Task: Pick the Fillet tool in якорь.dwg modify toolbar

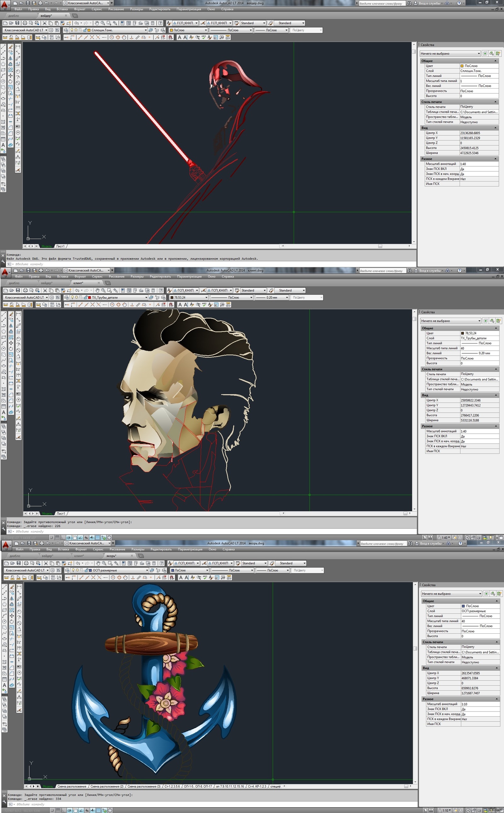Action: [x=12, y=673]
